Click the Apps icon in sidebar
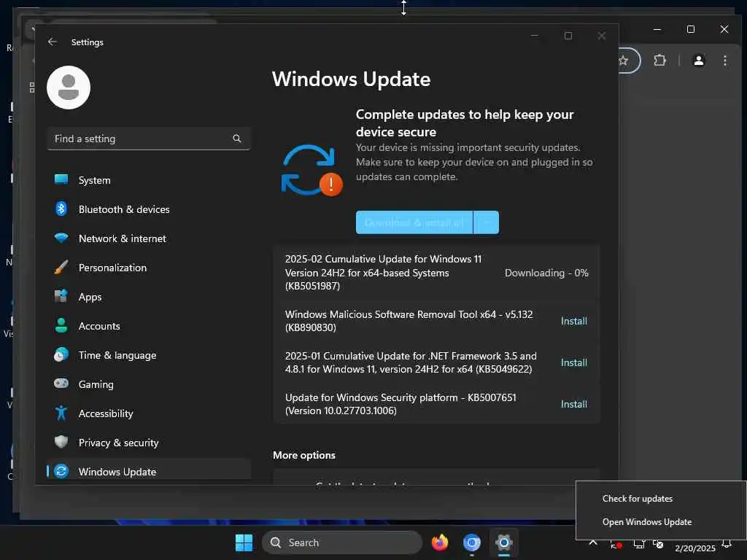This screenshot has height=560, width=747. tap(61, 296)
